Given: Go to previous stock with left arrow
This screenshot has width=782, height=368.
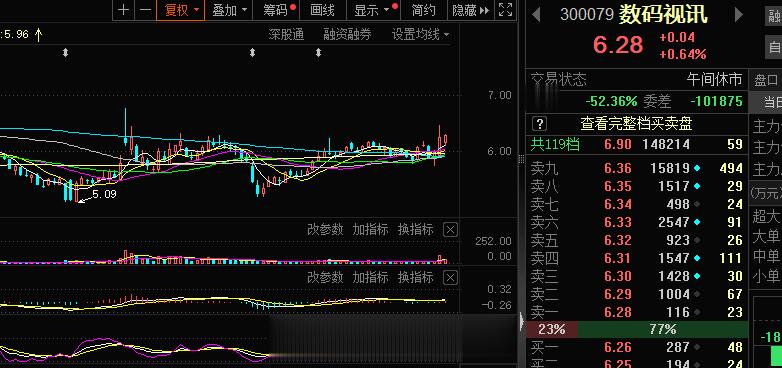Looking at the screenshot, I should click(x=536, y=14).
